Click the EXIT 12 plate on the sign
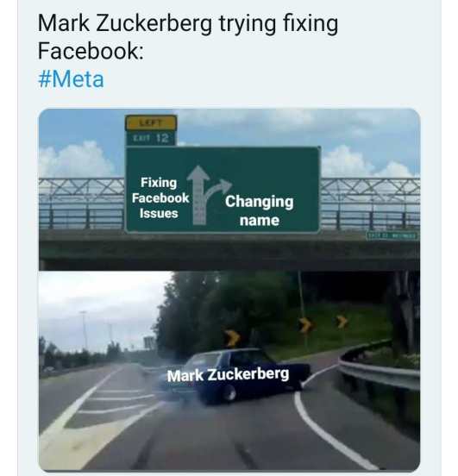Screen dimensions: 458x476 click(x=151, y=138)
